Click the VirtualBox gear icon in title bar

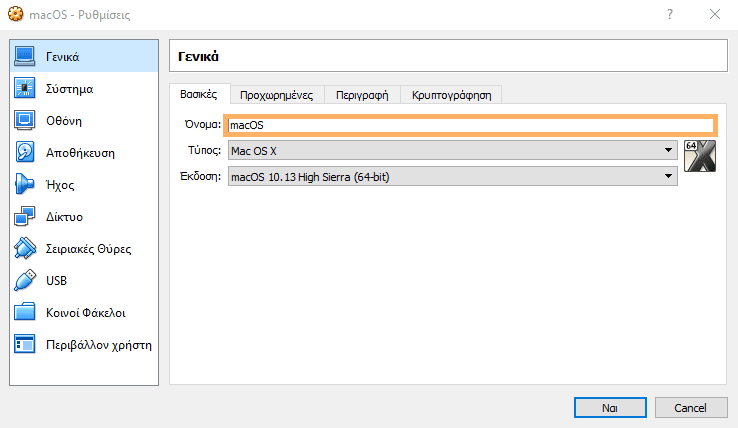click(16, 14)
